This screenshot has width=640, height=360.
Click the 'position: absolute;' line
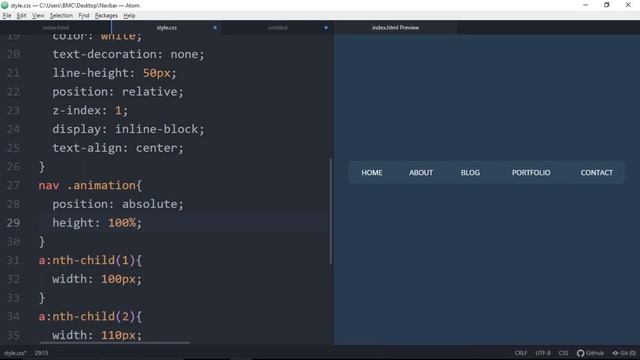(118, 204)
